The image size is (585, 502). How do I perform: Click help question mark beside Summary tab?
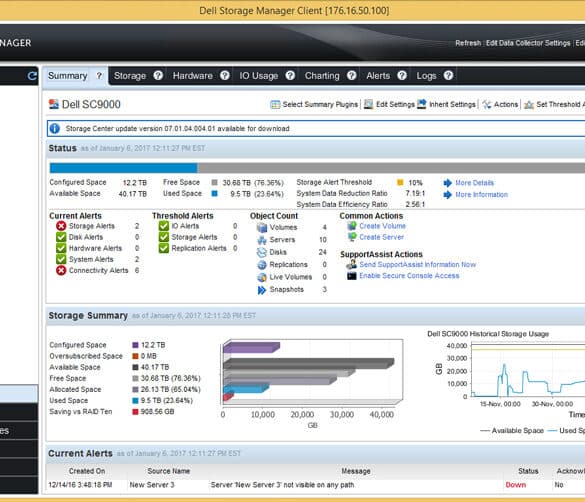tap(99, 76)
